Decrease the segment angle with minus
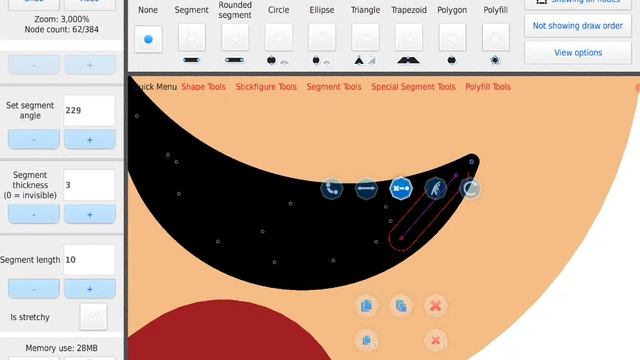 coord(34,140)
